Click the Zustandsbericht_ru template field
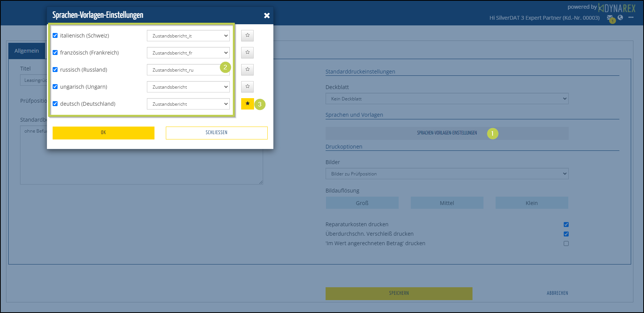Screen dimensions: 644x313 coord(182,70)
